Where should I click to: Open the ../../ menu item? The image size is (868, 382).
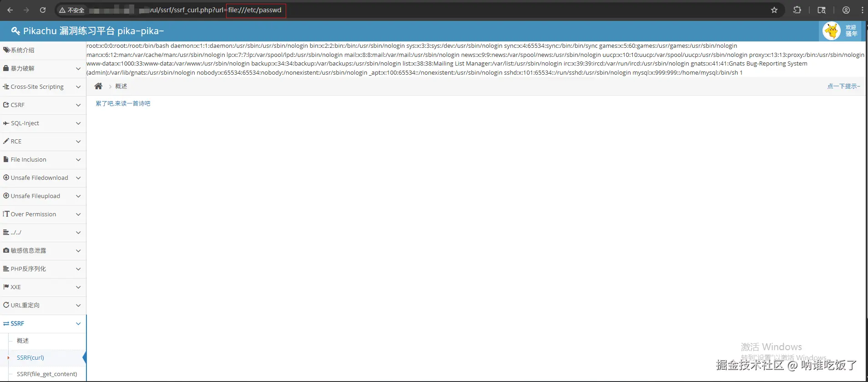click(43, 232)
